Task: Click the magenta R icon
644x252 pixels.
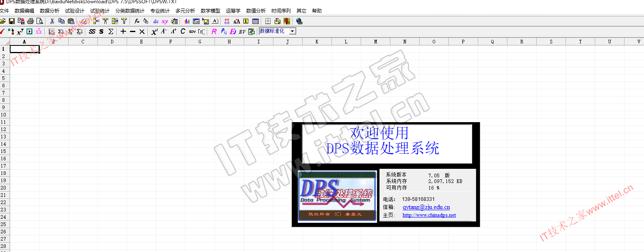Action: pos(214,31)
